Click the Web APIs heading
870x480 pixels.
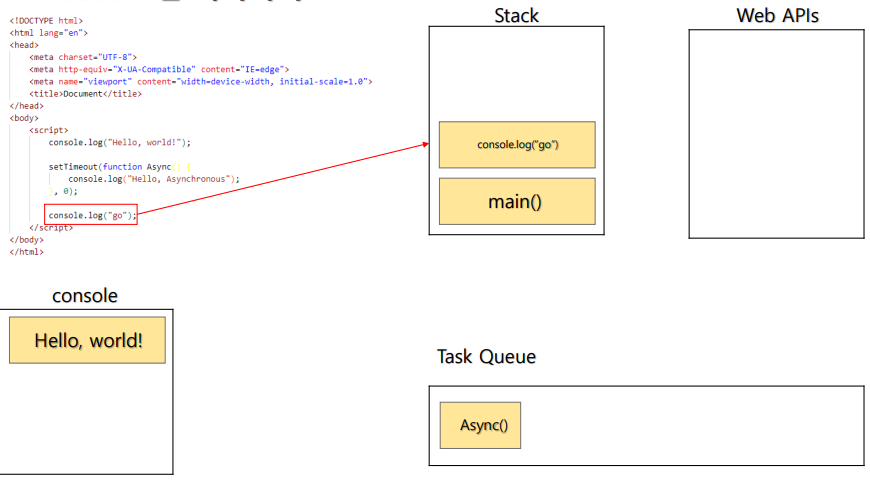point(777,16)
